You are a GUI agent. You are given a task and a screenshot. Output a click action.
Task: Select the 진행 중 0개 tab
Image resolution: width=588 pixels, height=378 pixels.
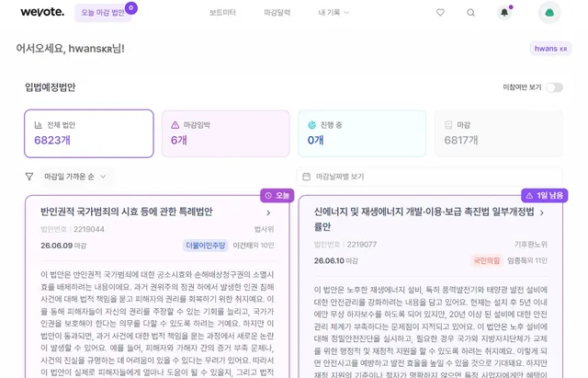[x=362, y=133]
